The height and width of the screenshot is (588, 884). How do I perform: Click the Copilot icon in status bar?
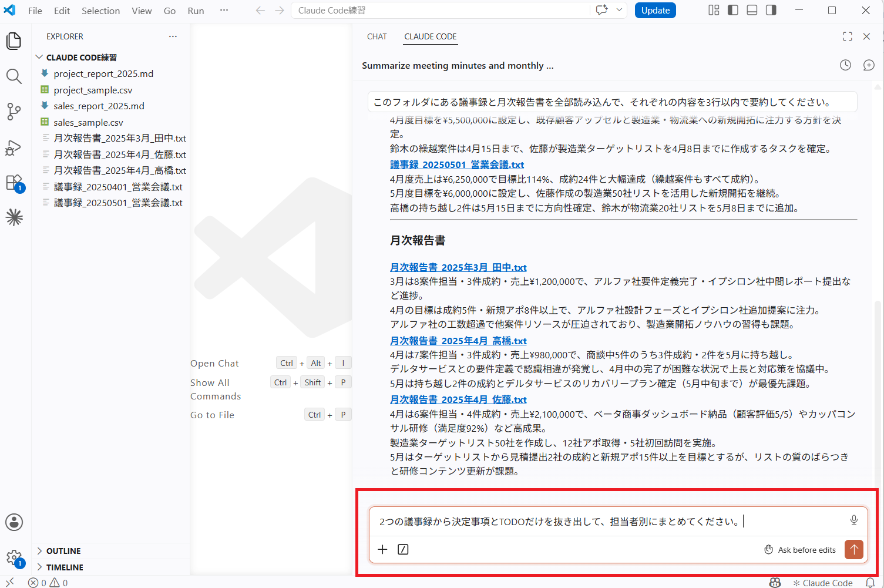(x=775, y=583)
